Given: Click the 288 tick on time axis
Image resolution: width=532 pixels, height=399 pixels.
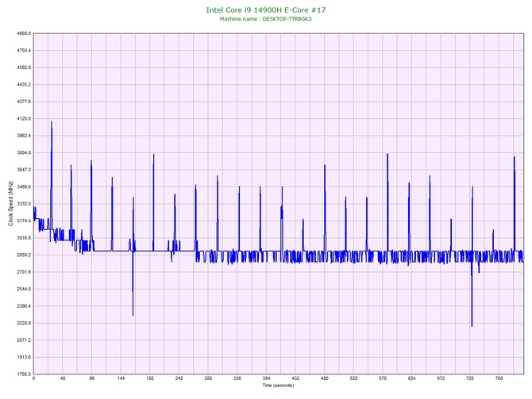Looking at the screenshot, I should tap(208, 378).
